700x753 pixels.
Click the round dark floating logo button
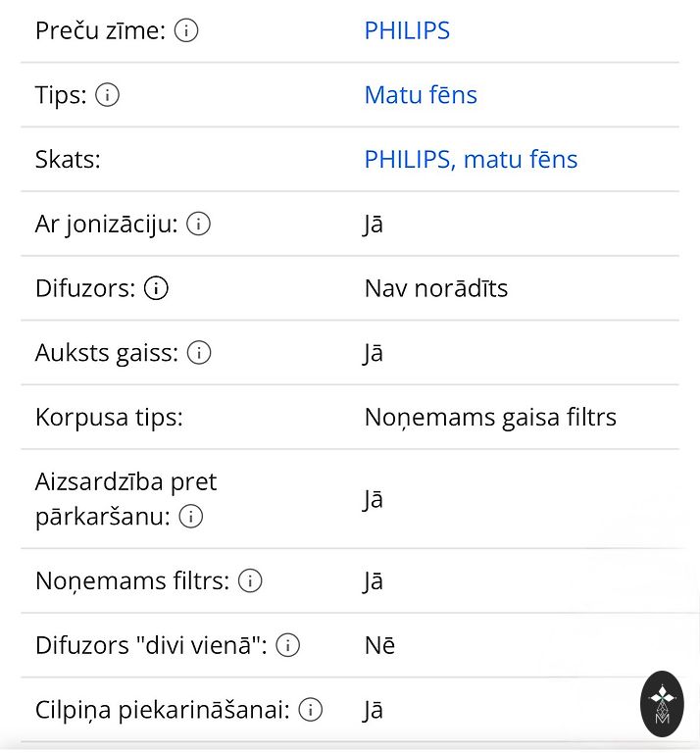[662, 704]
